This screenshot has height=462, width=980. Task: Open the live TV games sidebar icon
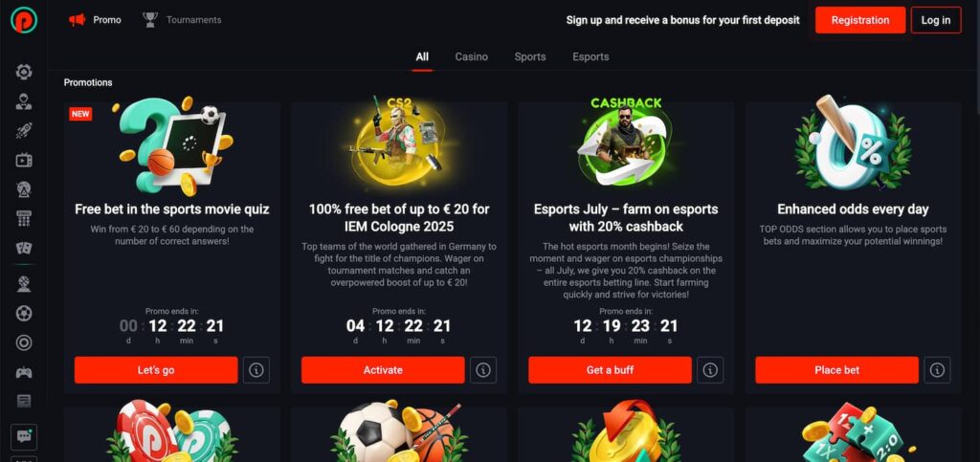coord(24,161)
